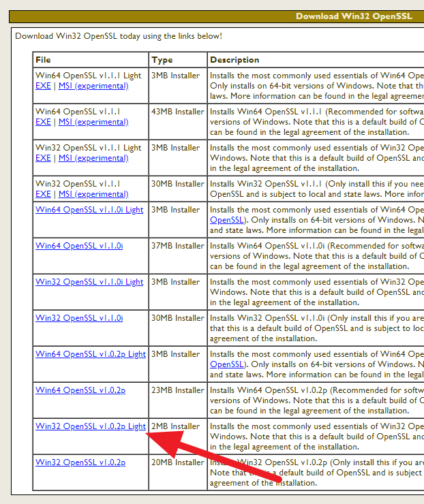Click 'Win64 OpenSSL v1.1.1 Light' file name text
This screenshot has width=424, height=504.
pyautogui.click(x=88, y=76)
